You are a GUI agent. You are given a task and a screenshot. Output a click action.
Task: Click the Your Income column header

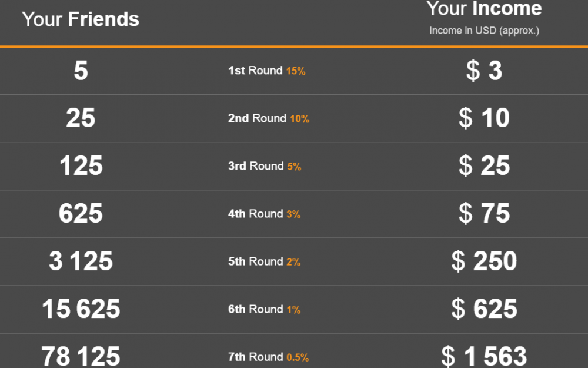pyautogui.click(x=484, y=8)
